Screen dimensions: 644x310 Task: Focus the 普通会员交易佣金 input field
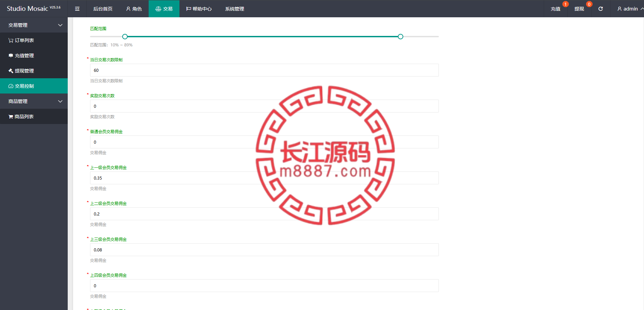point(264,142)
